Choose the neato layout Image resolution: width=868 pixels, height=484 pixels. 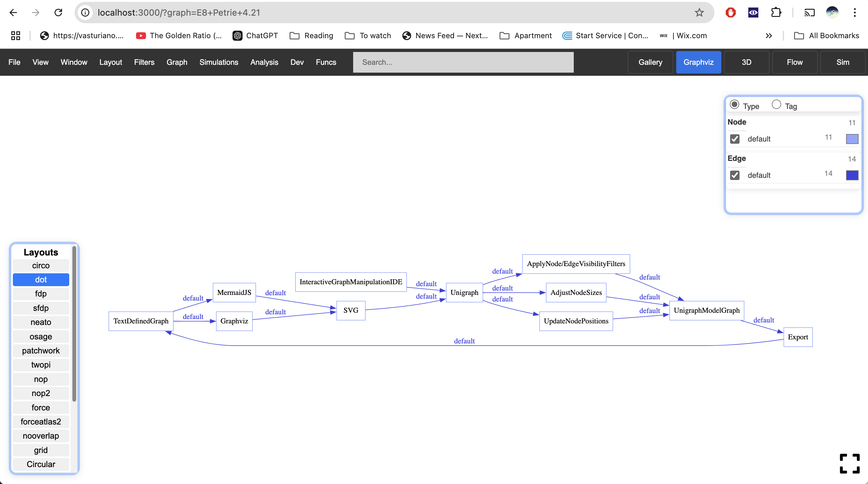[41, 322]
